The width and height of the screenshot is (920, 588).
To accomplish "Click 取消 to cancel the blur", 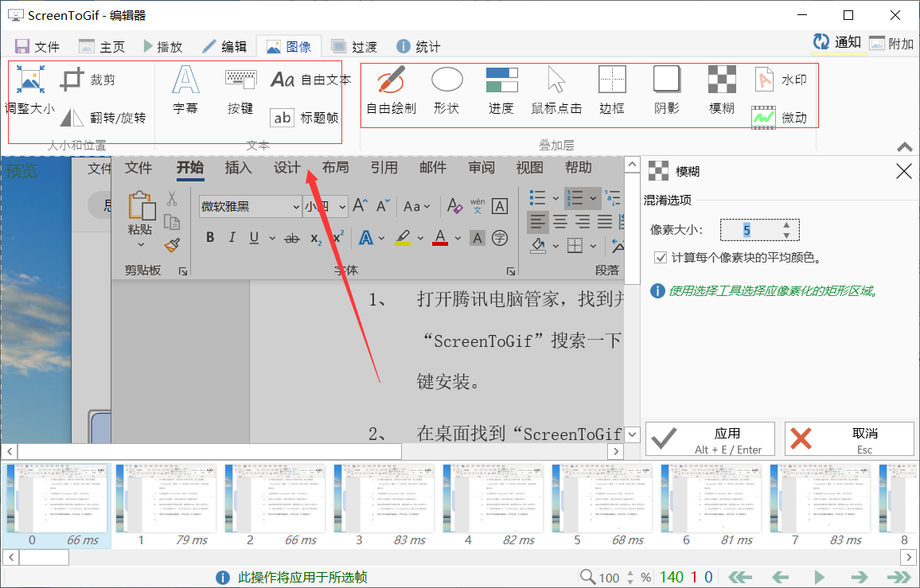I will click(849, 439).
